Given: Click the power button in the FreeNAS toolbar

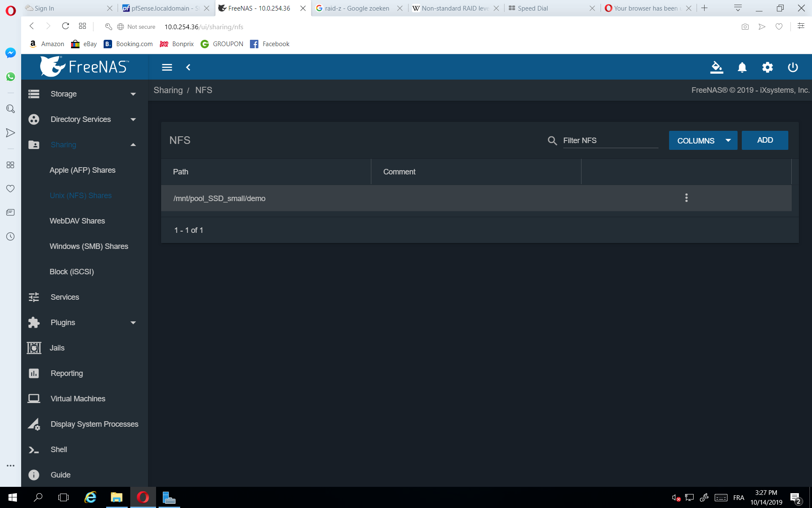Looking at the screenshot, I should click(793, 67).
